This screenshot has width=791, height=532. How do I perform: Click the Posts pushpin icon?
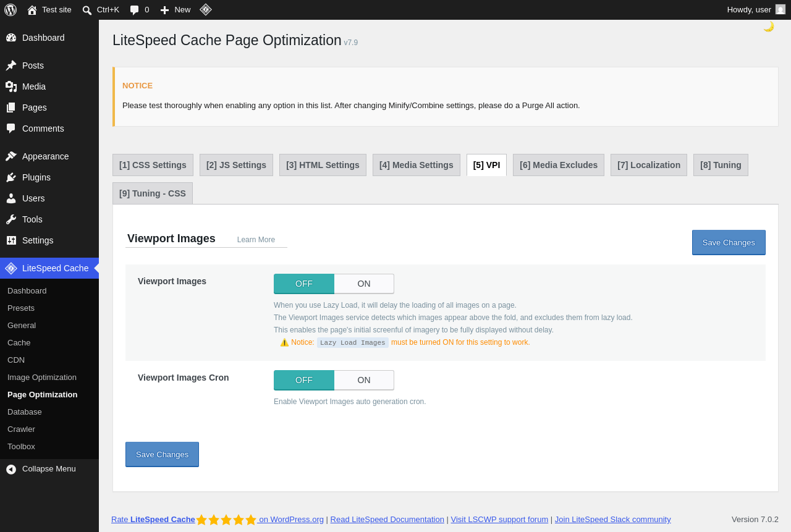pyautogui.click(x=11, y=65)
